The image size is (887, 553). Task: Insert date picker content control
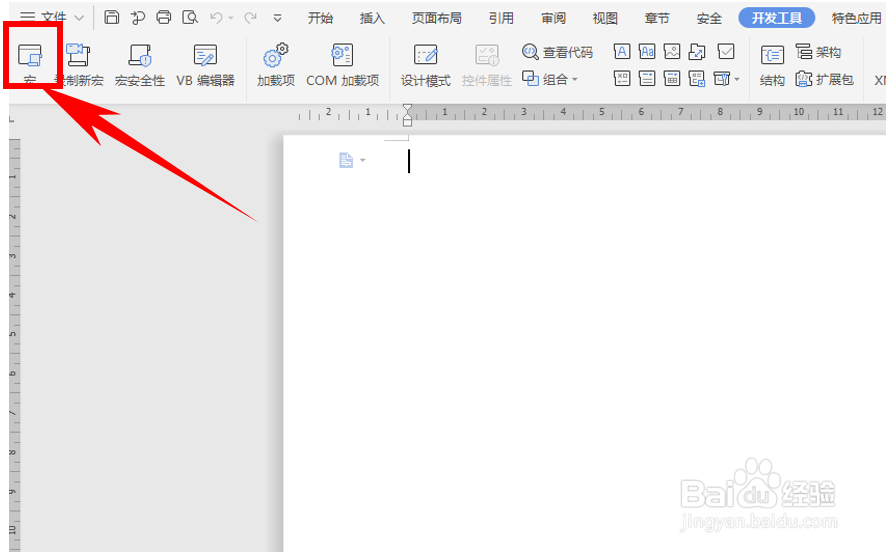[671, 79]
